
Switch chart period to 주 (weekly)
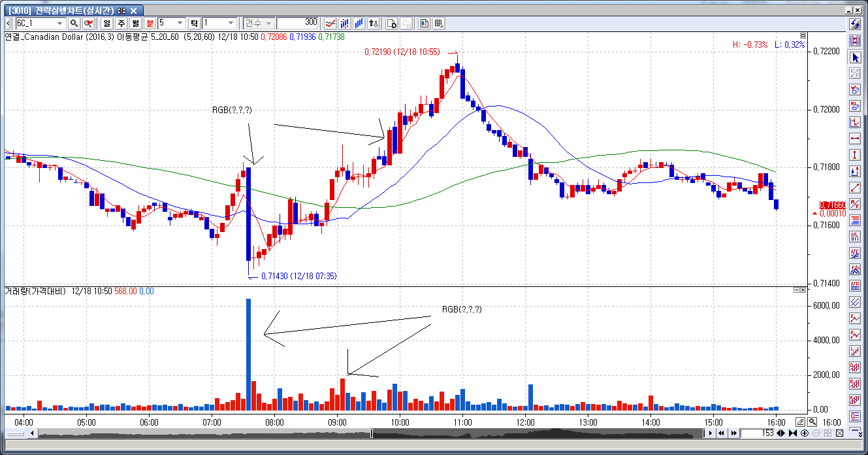pos(121,24)
